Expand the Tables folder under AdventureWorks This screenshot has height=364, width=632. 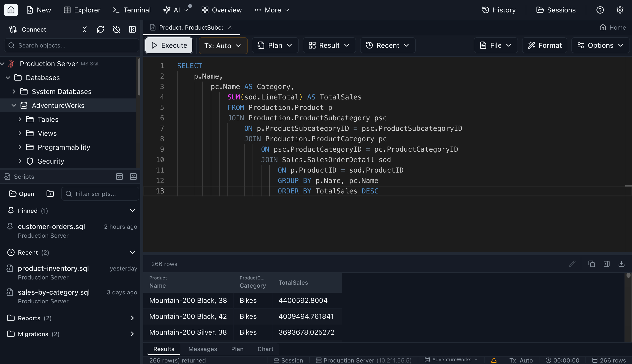pyautogui.click(x=20, y=119)
